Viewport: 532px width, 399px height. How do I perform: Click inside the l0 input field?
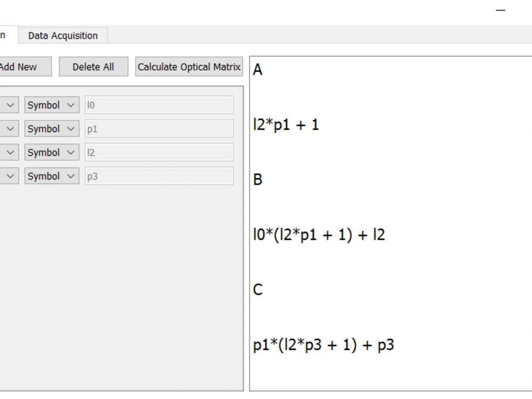coord(159,105)
